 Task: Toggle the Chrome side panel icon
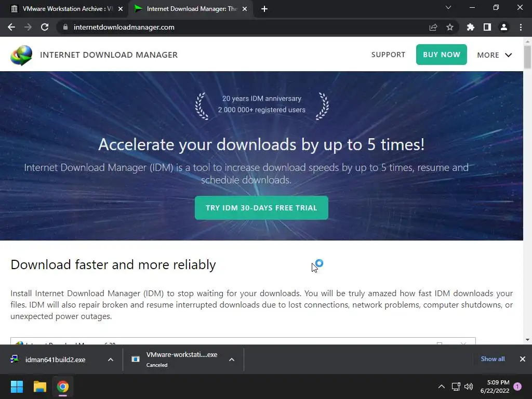(x=487, y=27)
